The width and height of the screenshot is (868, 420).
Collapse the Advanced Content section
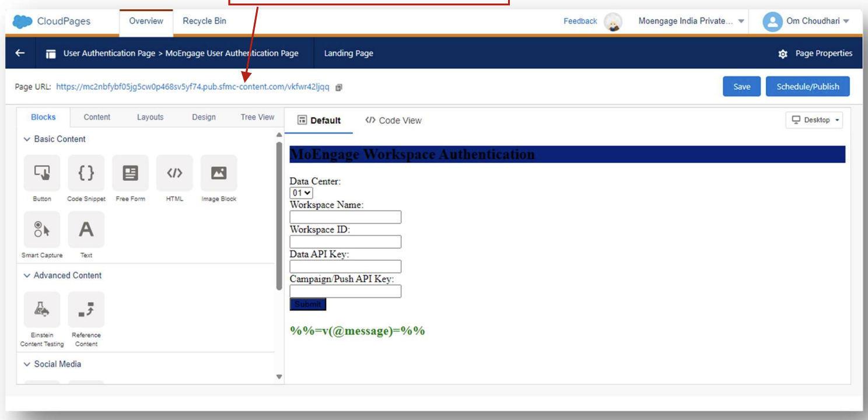click(x=27, y=275)
